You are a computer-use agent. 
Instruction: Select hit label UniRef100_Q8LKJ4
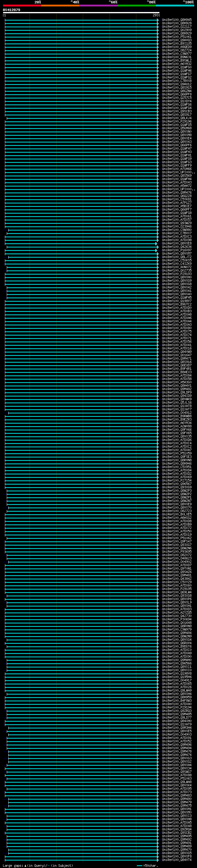tap(177, 118)
